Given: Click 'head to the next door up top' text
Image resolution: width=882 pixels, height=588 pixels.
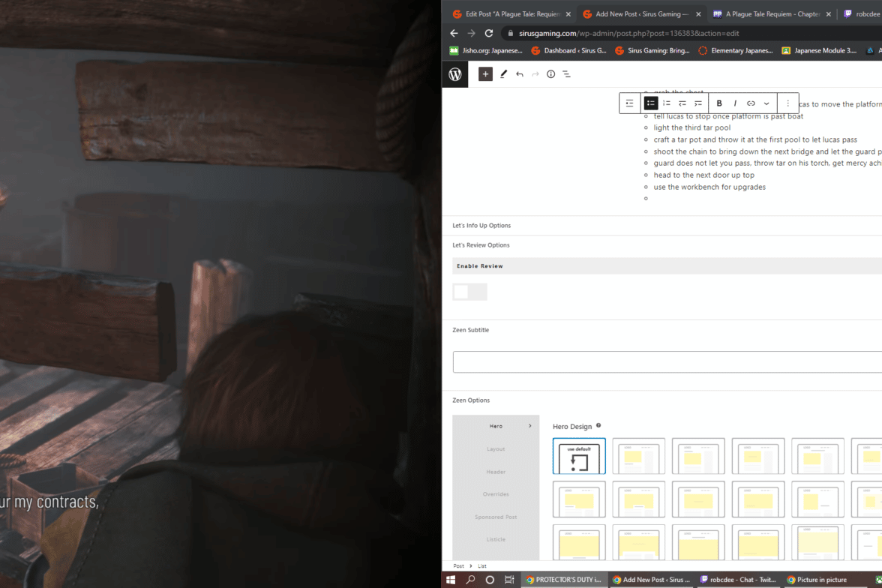Looking at the screenshot, I should 703,175.
